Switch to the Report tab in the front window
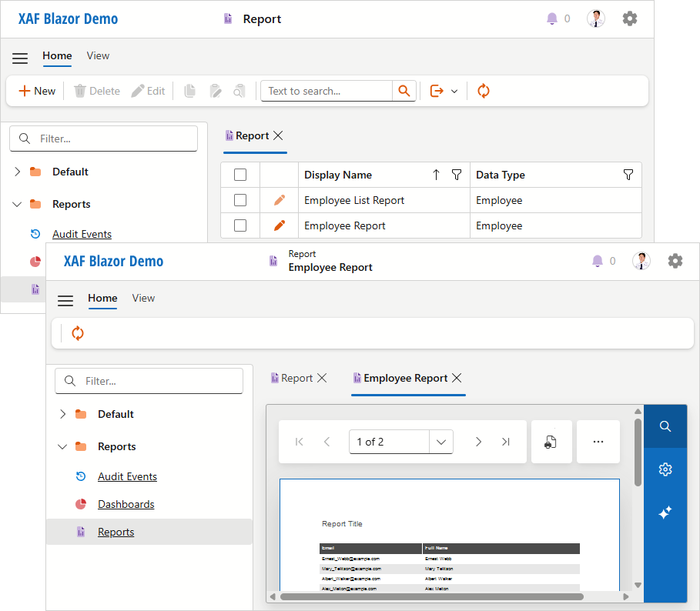Screen dimensions: 700x611 292,378
